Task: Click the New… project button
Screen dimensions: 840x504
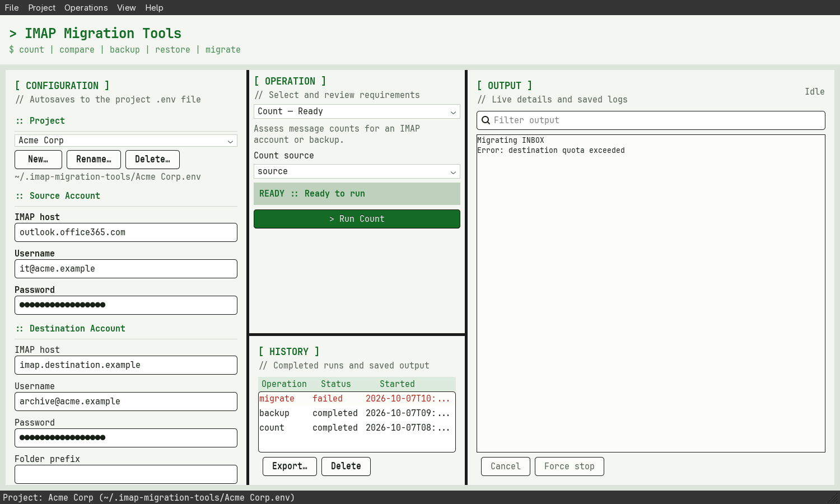Action: (x=38, y=160)
